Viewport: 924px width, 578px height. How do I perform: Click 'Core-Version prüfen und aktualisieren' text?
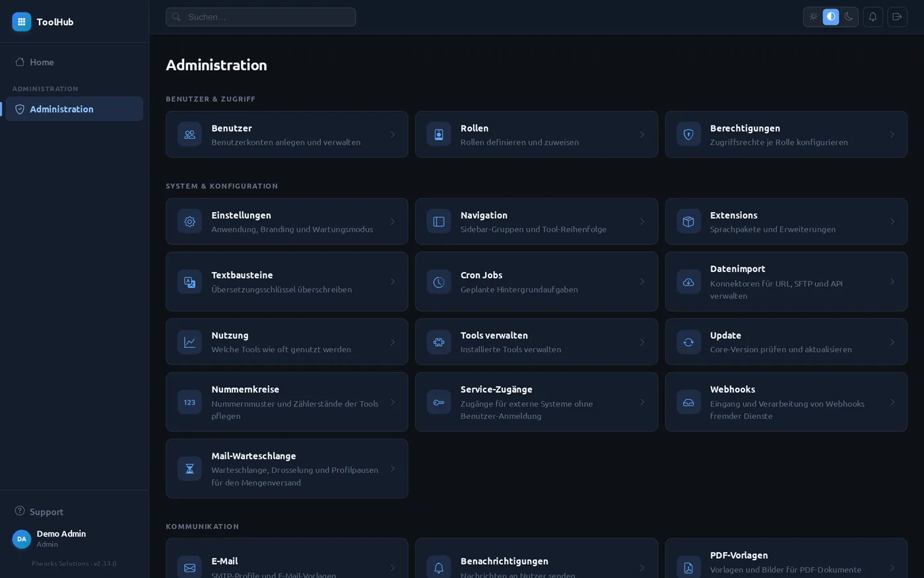point(781,349)
